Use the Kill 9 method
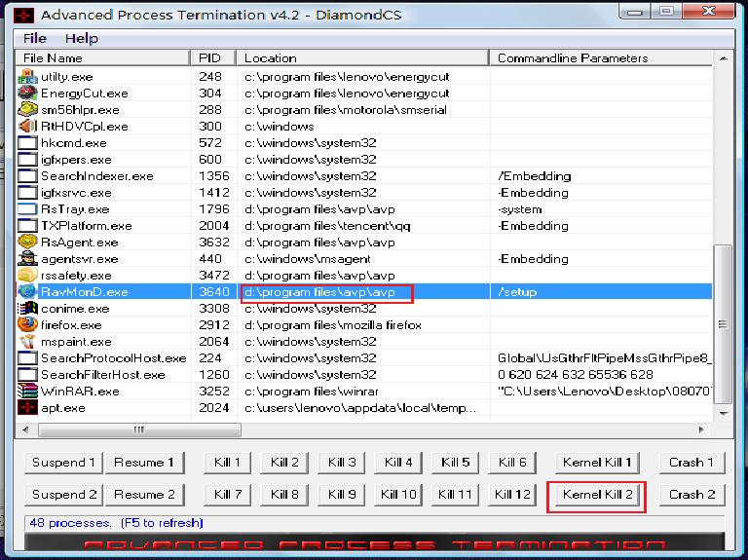Viewport: 748px width, 560px height. [x=342, y=494]
